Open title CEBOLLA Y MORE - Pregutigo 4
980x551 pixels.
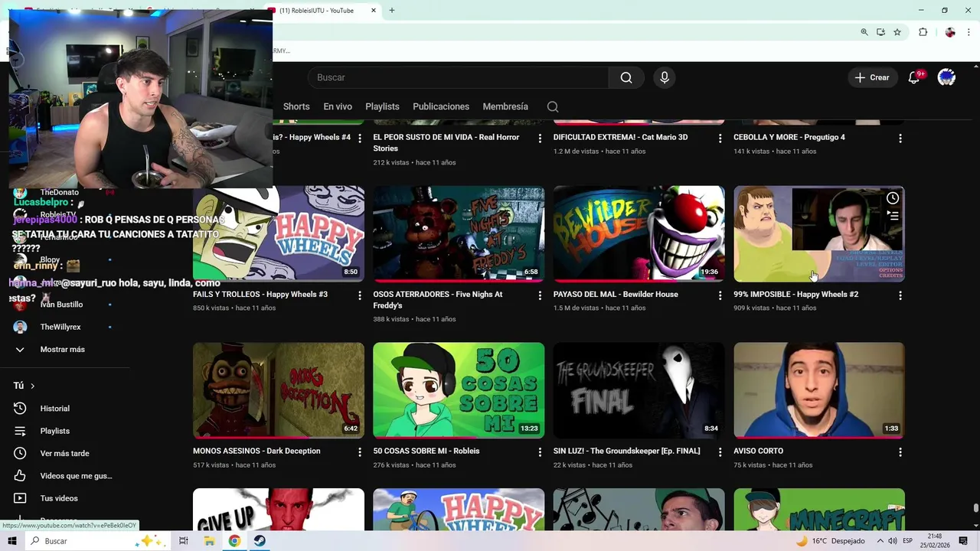(x=789, y=137)
